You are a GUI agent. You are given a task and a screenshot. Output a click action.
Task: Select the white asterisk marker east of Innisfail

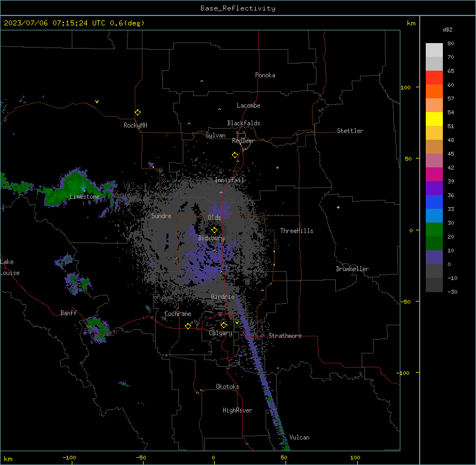pos(277,167)
